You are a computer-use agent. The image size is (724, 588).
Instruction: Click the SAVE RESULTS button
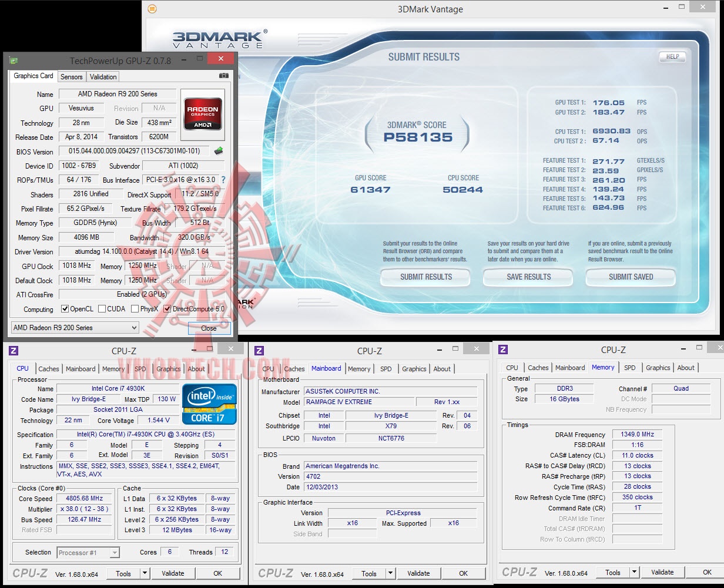point(528,277)
